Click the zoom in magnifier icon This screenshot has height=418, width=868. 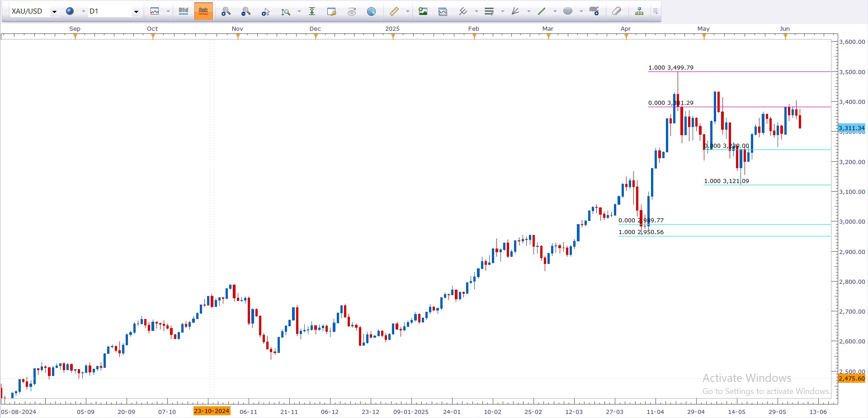pyautogui.click(x=226, y=11)
